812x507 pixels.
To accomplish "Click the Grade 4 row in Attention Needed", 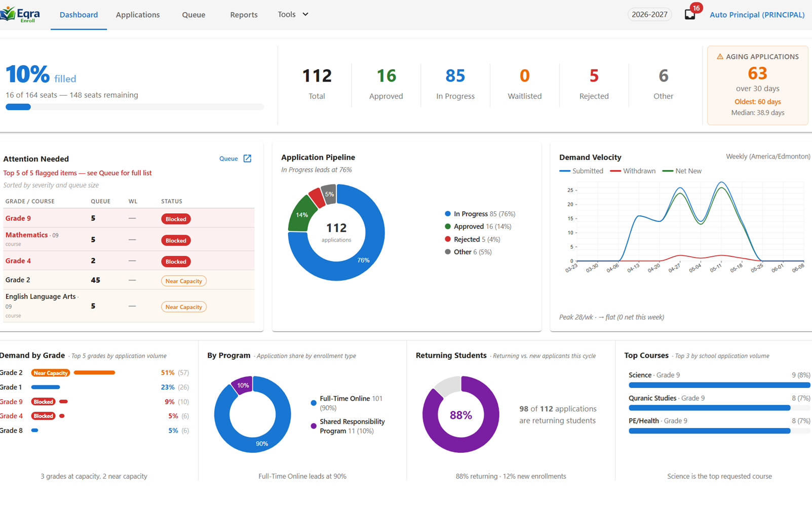I will [x=129, y=261].
